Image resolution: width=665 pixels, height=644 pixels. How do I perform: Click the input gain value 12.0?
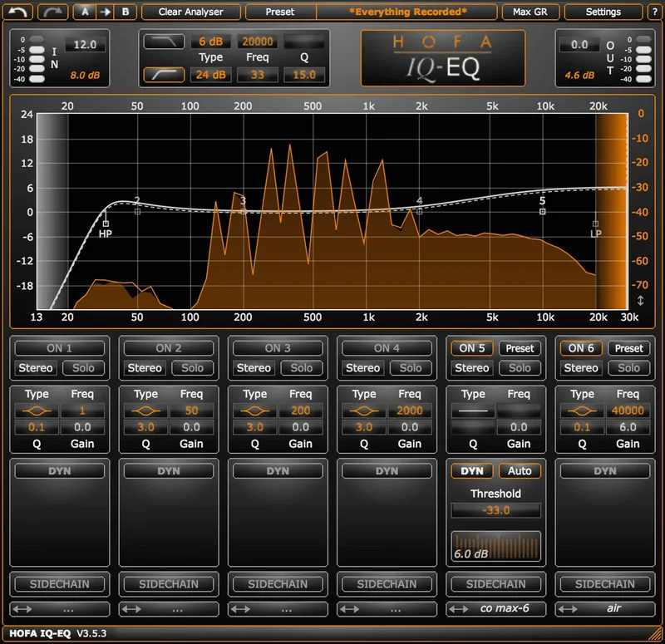[85, 45]
